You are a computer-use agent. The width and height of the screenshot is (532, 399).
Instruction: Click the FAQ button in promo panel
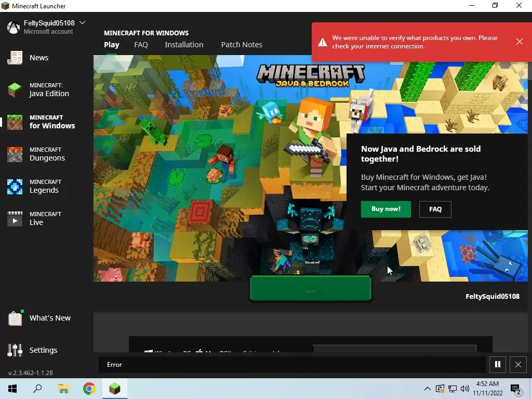435,209
